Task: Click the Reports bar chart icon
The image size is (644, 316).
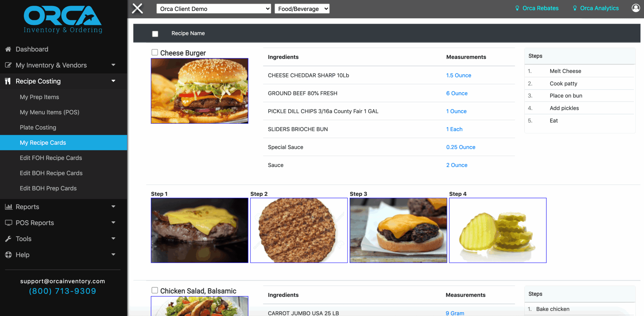Action: point(8,207)
